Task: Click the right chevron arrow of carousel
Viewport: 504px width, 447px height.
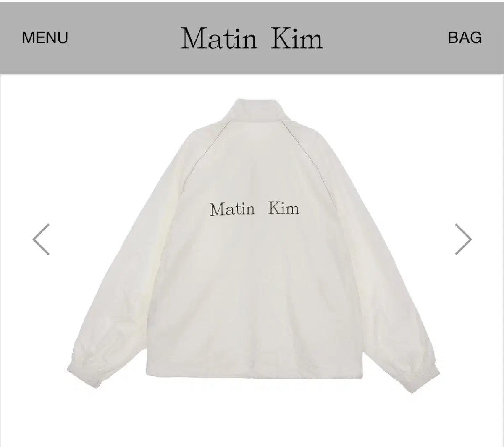Action: [463, 239]
